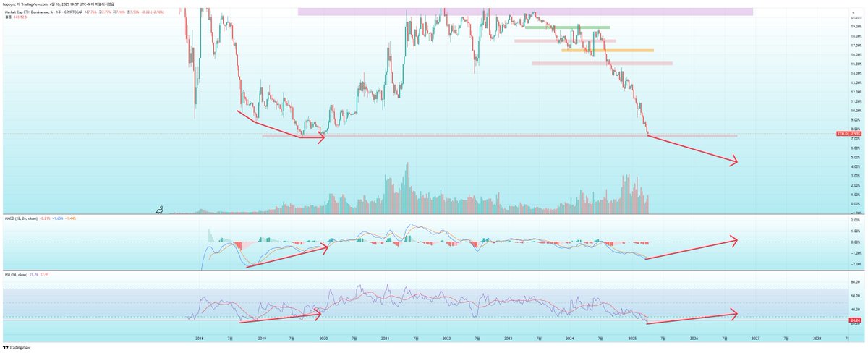Select the RSI (14, close) indicator legend
The image size is (868, 353).
point(16,276)
